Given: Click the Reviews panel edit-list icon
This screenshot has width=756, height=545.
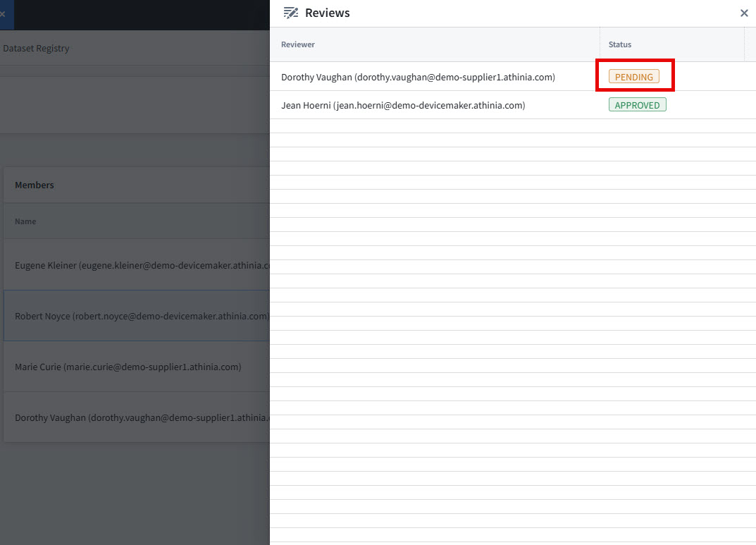Looking at the screenshot, I should [x=290, y=13].
